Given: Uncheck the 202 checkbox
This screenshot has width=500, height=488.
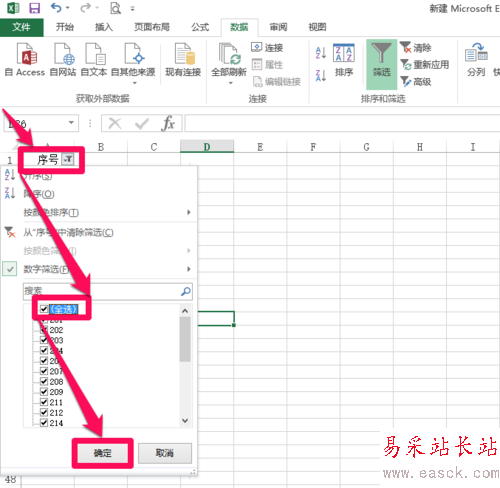Looking at the screenshot, I should pyautogui.click(x=44, y=330).
